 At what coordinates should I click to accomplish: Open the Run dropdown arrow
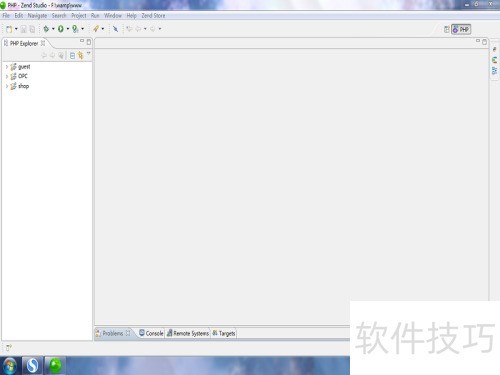click(68, 29)
